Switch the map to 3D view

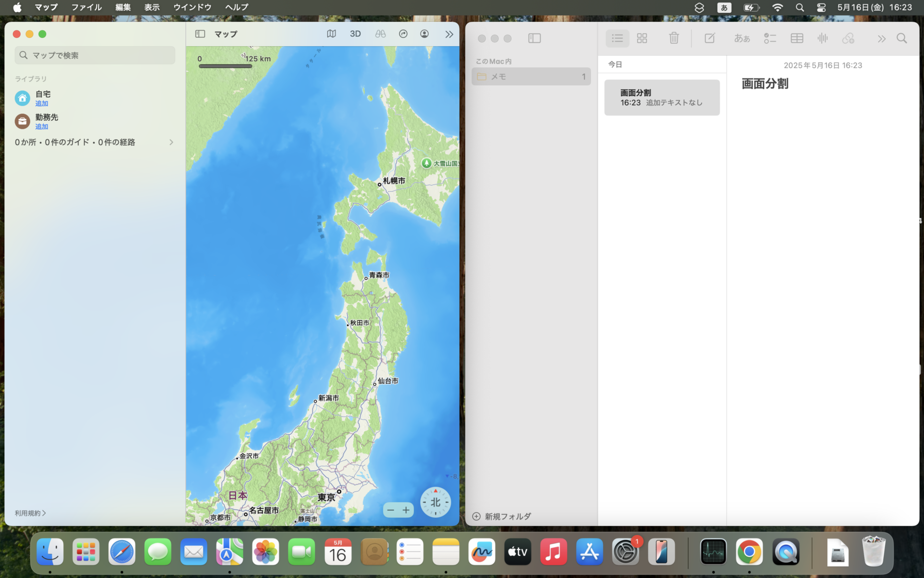point(355,34)
